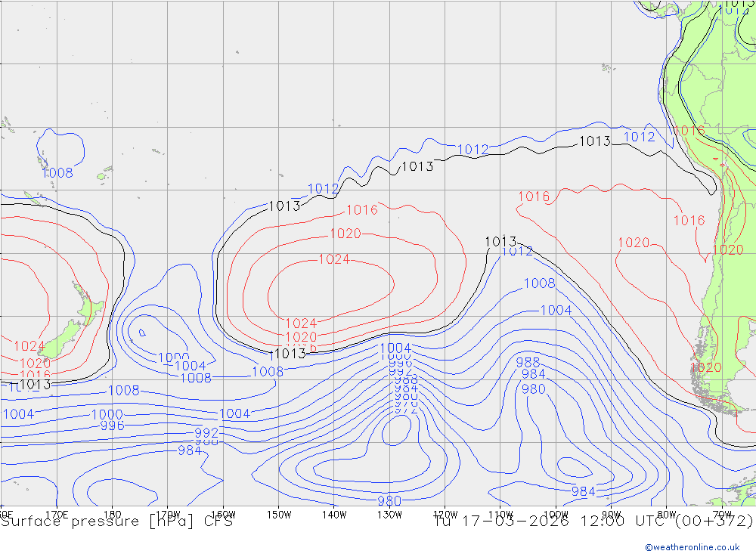Click the 110W longitude label
Image resolution: width=756 pixels, height=554 pixels.
click(x=500, y=515)
